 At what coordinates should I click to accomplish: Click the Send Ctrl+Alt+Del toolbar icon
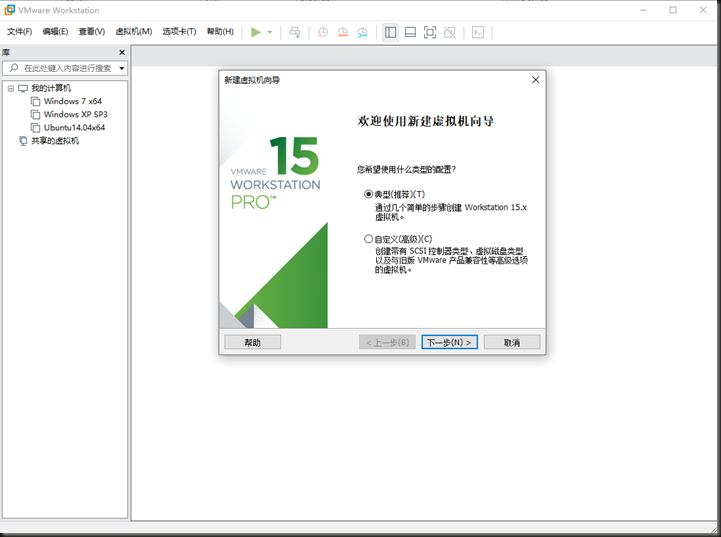click(295, 32)
